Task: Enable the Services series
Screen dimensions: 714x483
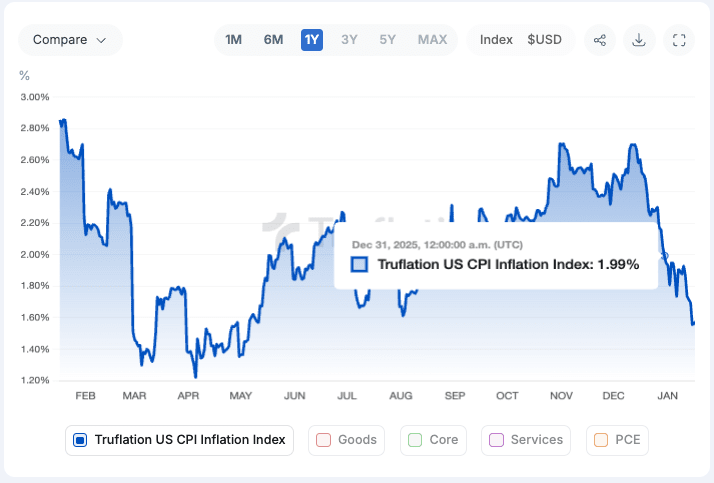Action: point(525,439)
